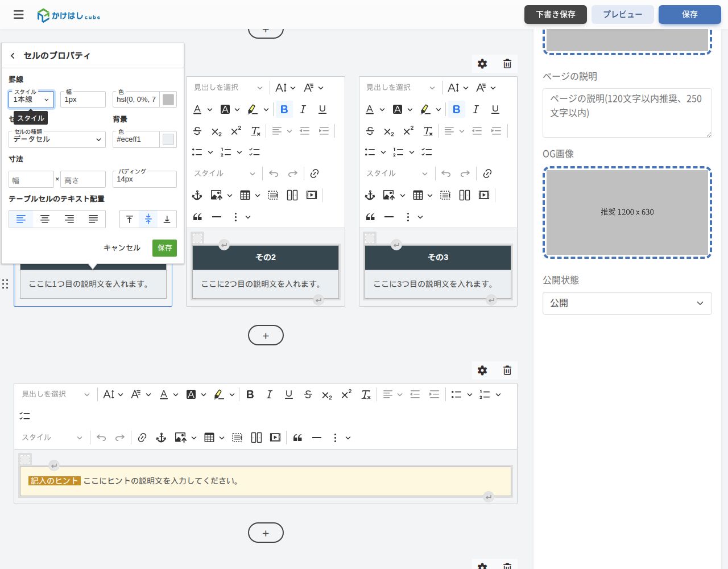Click the green 保存 button in cell panel
Image resolution: width=728 pixels, height=569 pixels.
164,248
